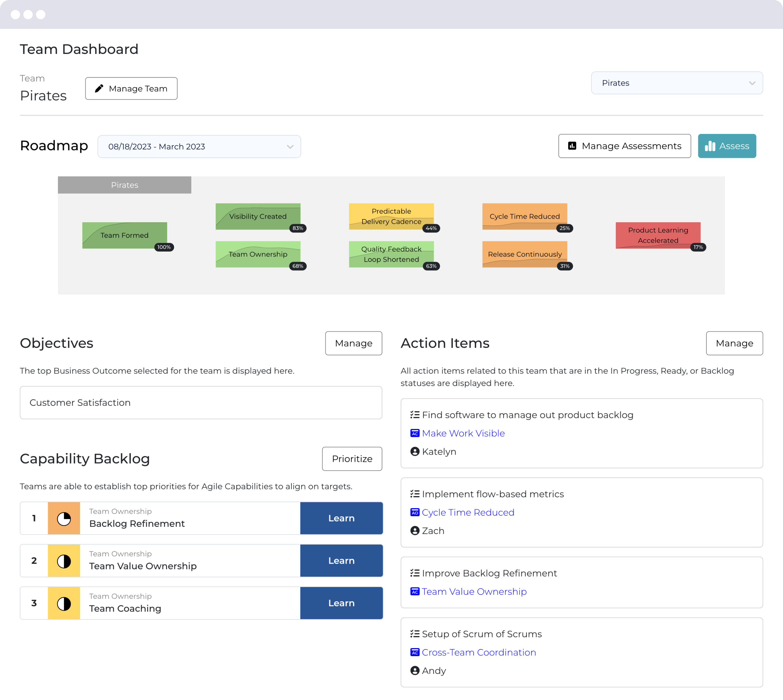Click Prioritize in Capability Backlog
The image size is (783, 700).
click(x=352, y=458)
